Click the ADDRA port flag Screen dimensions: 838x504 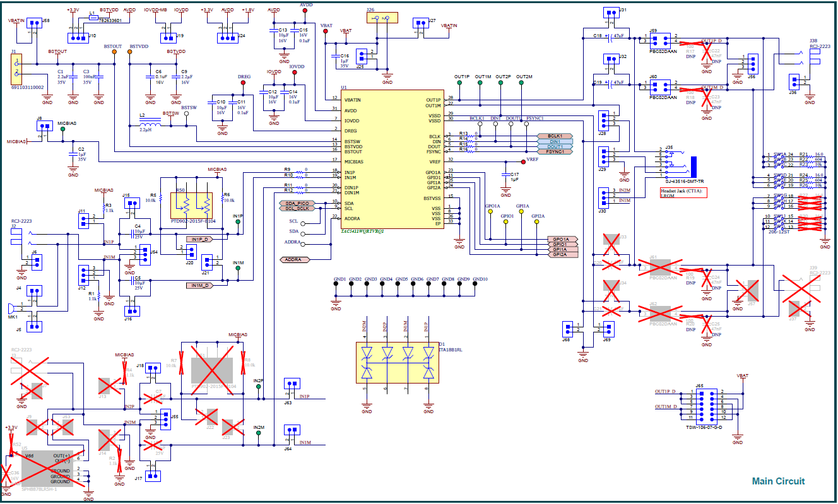click(295, 259)
